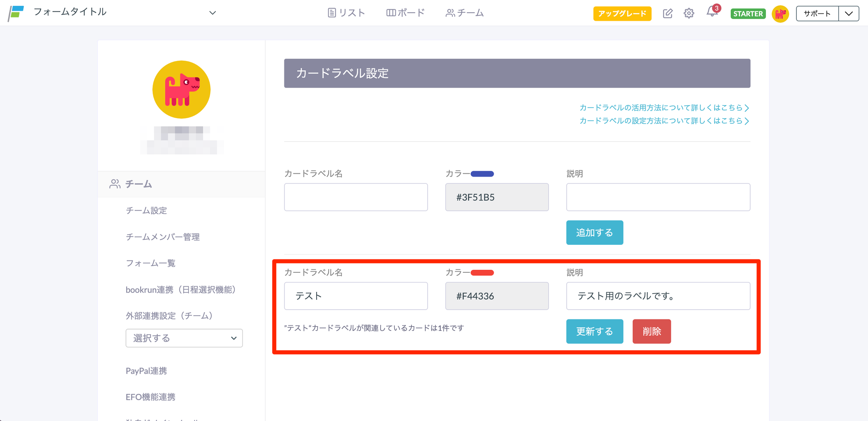Click the red #F44336 color field
The height and width of the screenshot is (421, 868).
pyautogui.click(x=497, y=296)
